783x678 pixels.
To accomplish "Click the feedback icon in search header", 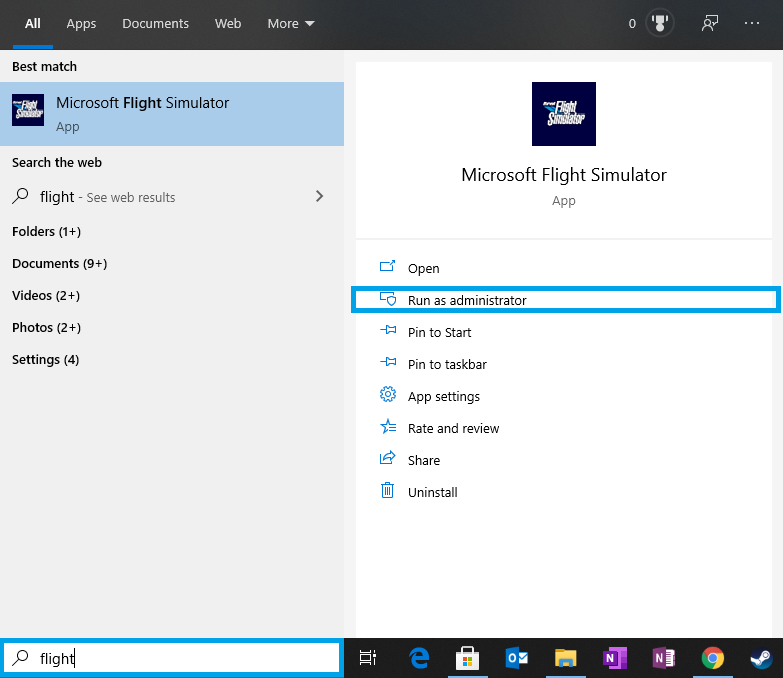I will [710, 24].
